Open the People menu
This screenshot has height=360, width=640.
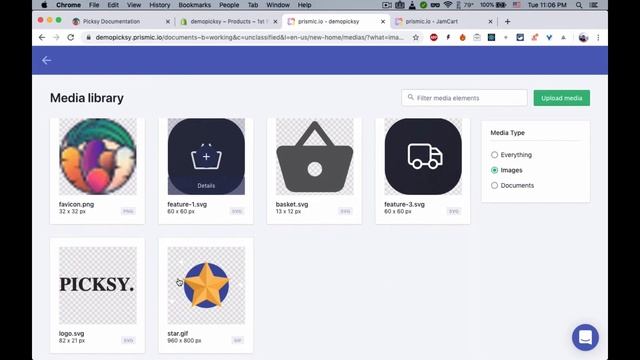coord(229,5)
